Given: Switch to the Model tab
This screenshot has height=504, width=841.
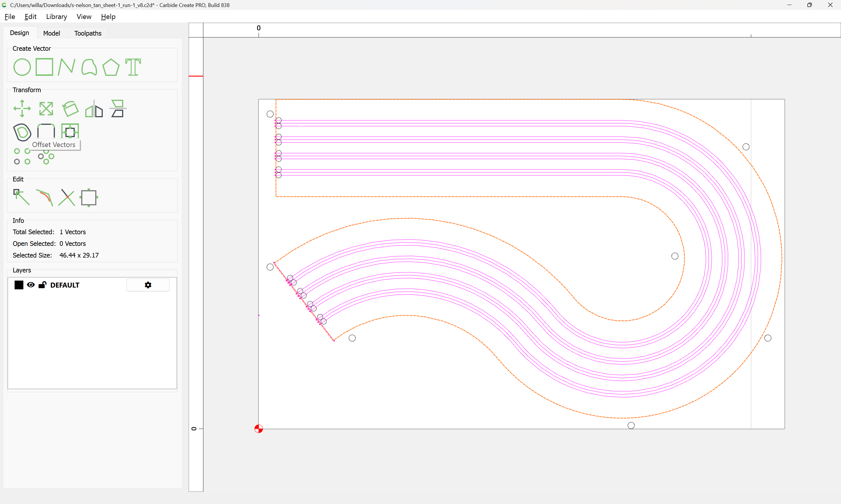Looking at the screenshot, I should coord(52,33).
